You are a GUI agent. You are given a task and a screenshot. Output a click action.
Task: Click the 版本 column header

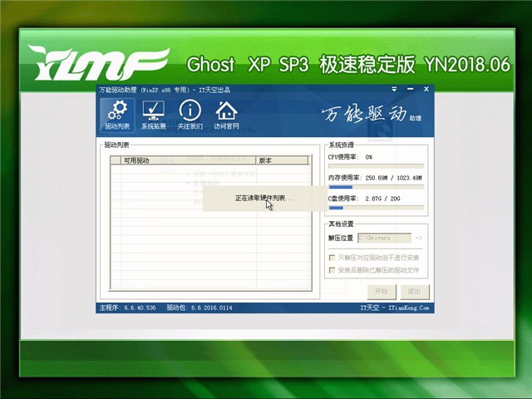(283, 160)
